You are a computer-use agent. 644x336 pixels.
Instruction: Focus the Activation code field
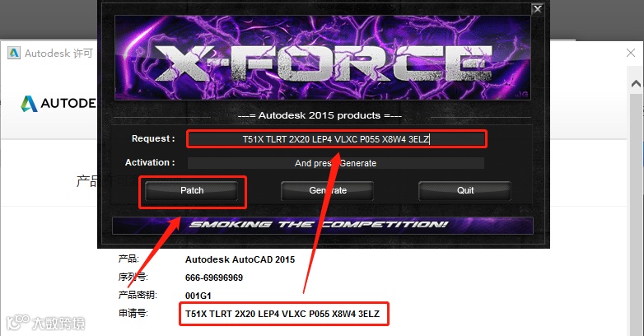click(335, 163)
